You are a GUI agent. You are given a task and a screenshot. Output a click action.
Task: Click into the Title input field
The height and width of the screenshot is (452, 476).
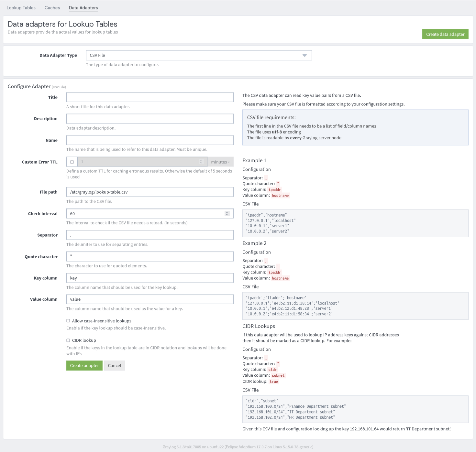pos(150,97)
